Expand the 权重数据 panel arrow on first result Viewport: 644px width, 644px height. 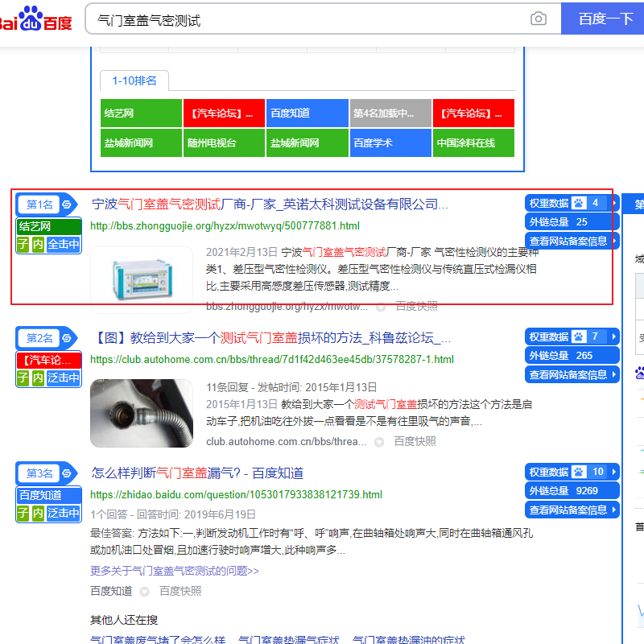click(615, 203)
